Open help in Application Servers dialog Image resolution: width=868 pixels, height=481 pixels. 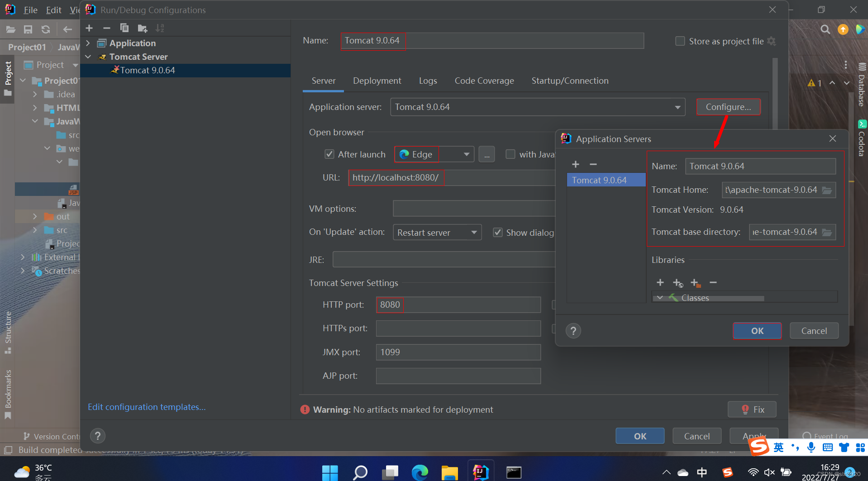pos(573,331)
